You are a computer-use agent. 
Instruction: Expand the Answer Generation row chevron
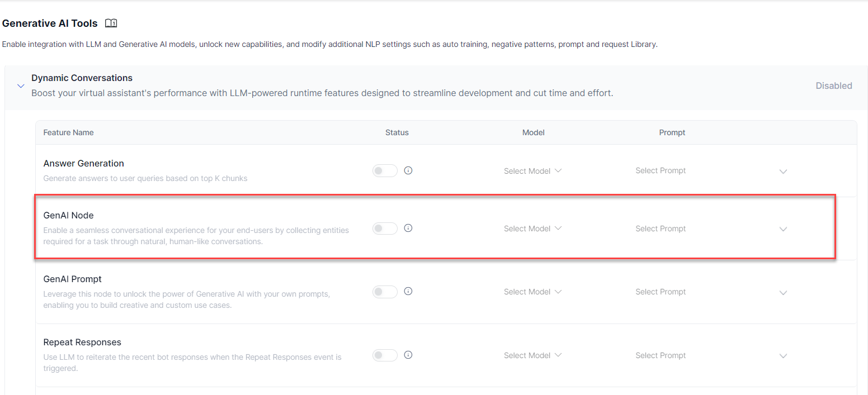[783, 172]
